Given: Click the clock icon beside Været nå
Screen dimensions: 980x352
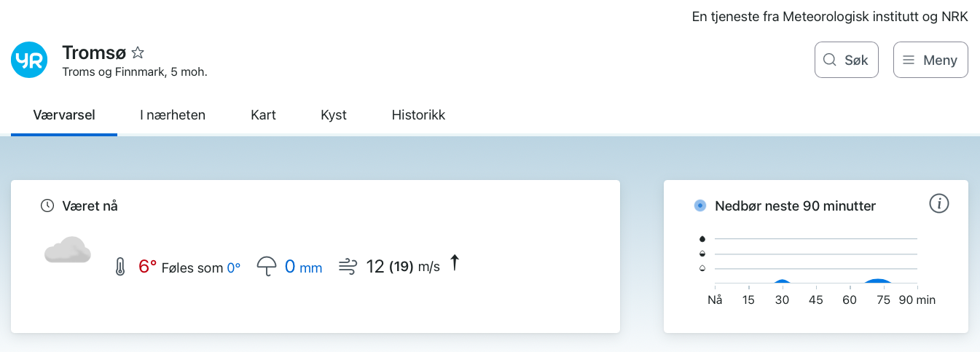Looking at the screenshot, I should point(47,206).
